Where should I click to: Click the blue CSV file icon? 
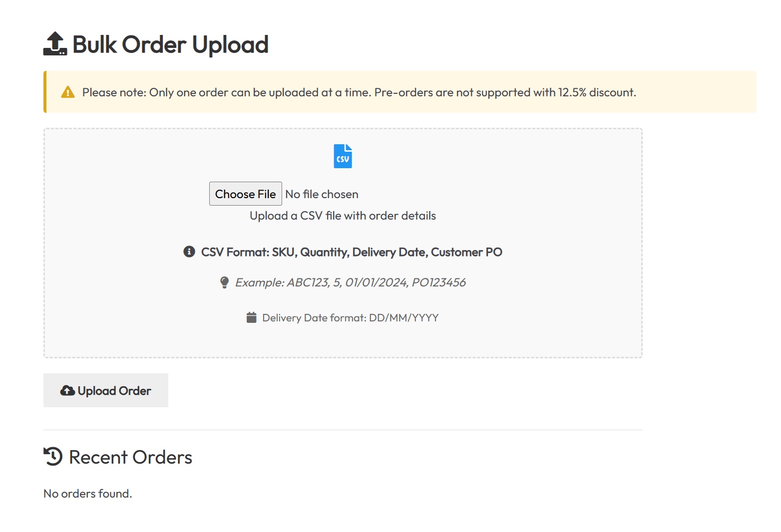(x=343, y=156)
